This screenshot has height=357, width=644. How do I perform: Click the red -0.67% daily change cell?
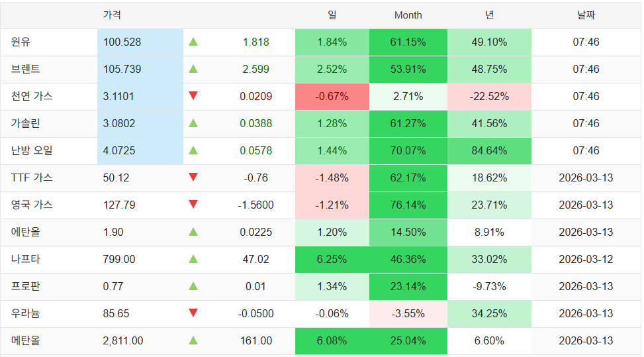[332, 96]
